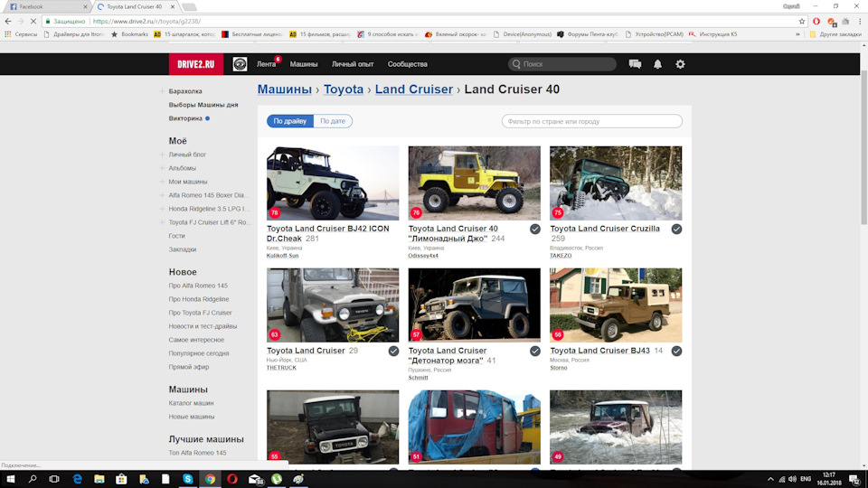Toggle follow checkmark on Toyota Land Cruiser 29
Image resolution: width=868 pixels, height=488 pixels.
[393, 351]
